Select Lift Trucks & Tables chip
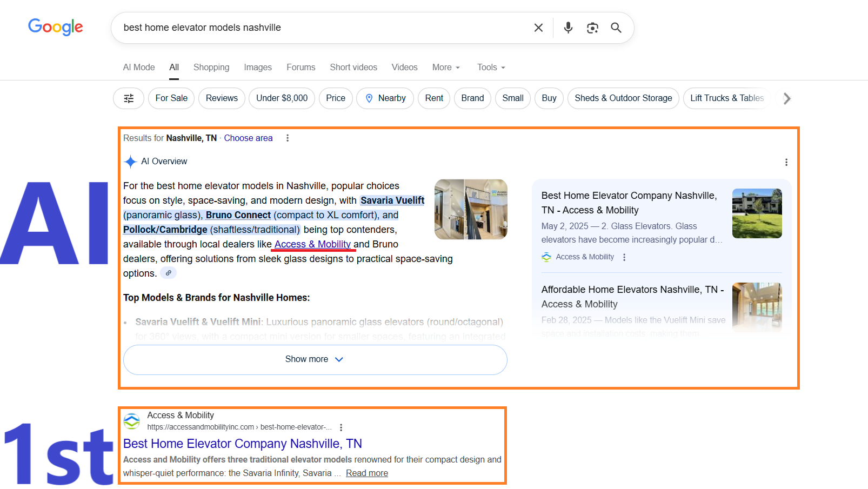This screenshot has width=868, height=489. pyautogui.click(x=727, y=98)
